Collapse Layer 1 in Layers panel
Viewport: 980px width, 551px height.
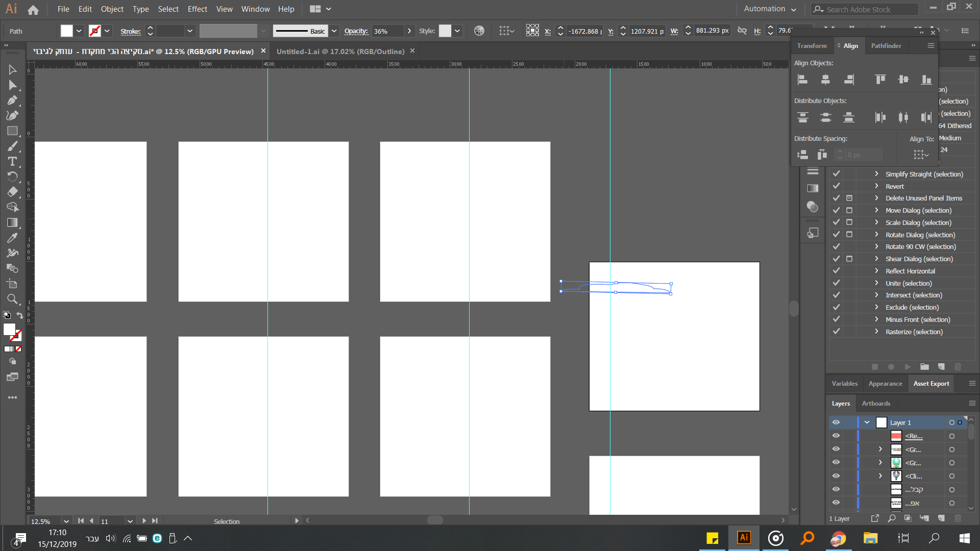tap(867, 422)
